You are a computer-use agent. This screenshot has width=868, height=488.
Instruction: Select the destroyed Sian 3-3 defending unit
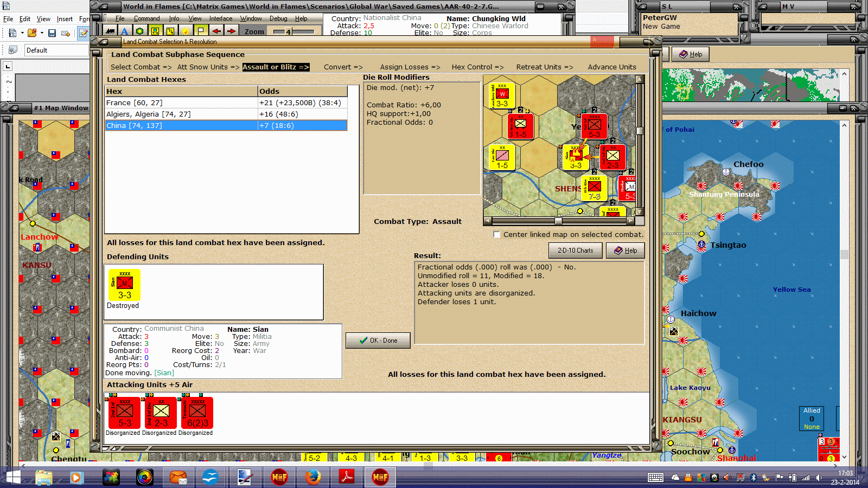tap(125, 285)
